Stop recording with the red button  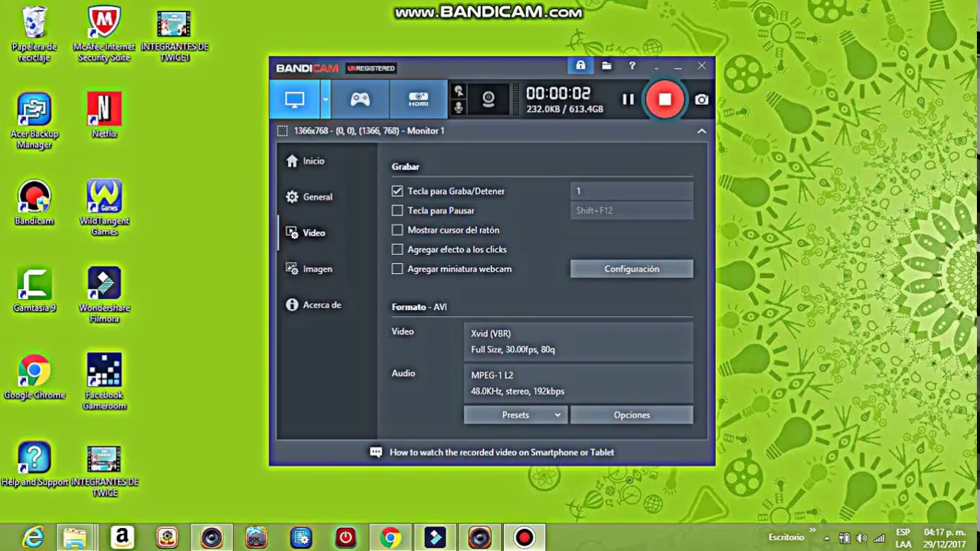tap(665, 99)
